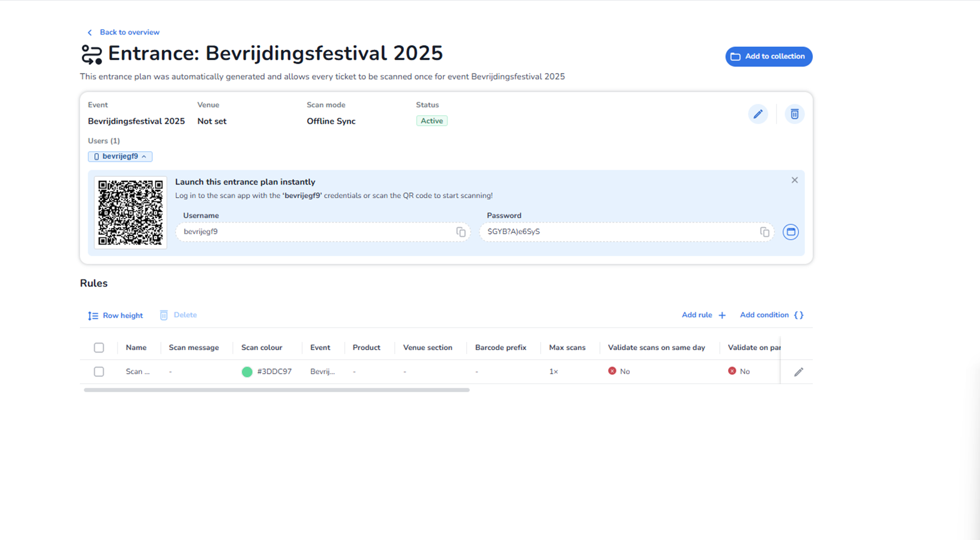Toggle the select-all checkbox in rules header
Image resolution: width=980 pixels, height=540 pixels.
coord(99,348)
